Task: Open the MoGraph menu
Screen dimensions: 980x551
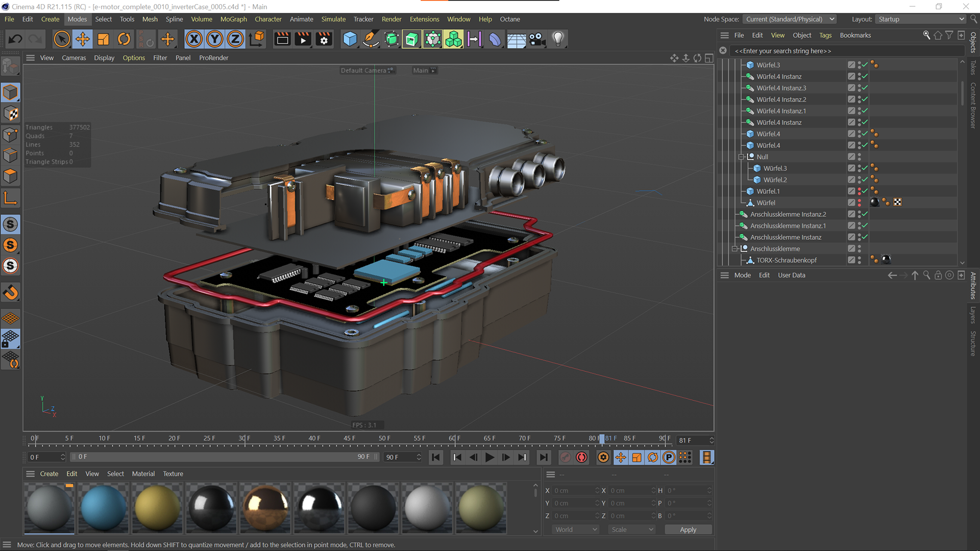Action: pos(233,19)
